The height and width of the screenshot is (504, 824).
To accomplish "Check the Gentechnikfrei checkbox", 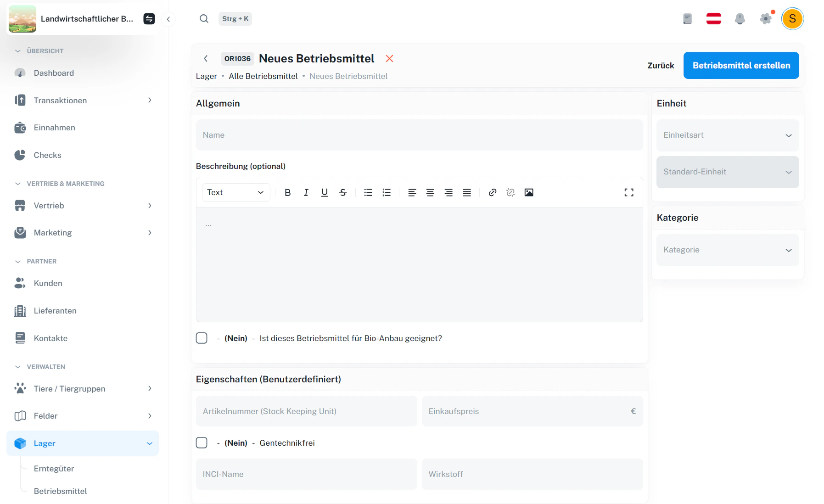I will [202, 442].
